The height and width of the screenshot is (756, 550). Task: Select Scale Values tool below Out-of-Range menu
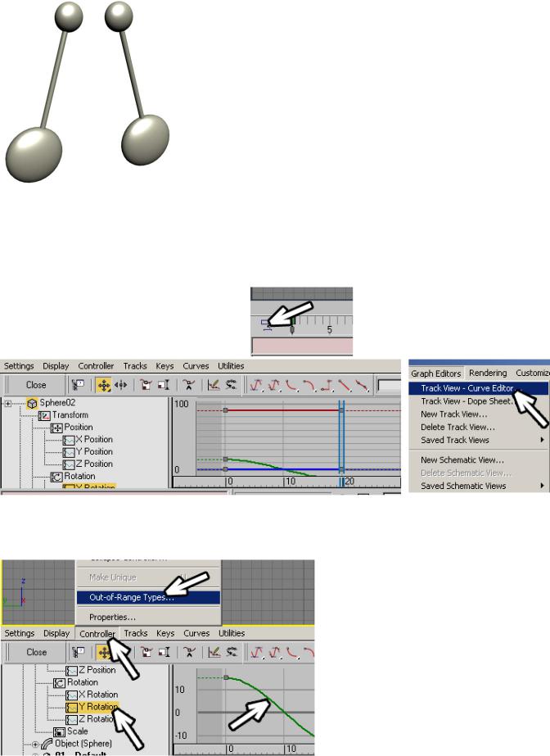point(165,652)
